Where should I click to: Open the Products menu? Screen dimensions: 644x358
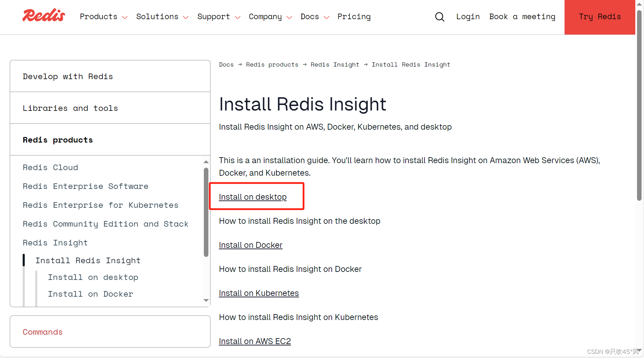pos(99,17)
